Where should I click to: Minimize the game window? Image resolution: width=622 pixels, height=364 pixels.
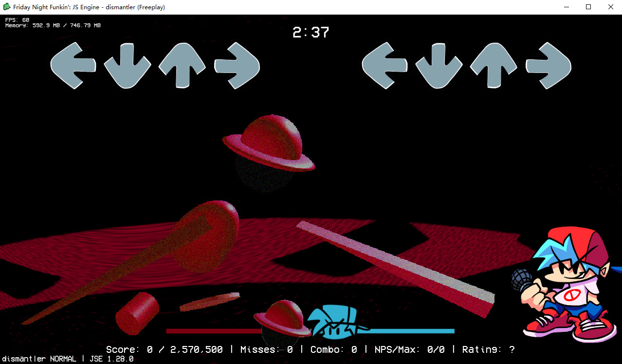[x=566, y=7]
